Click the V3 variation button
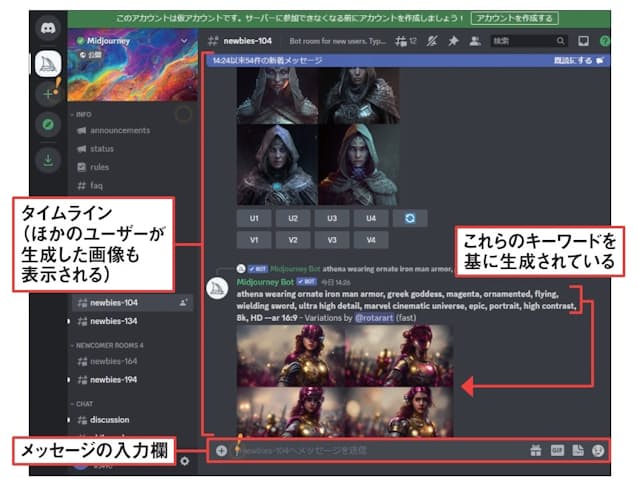The image size is (638, 479). click(x=332, y=240)
